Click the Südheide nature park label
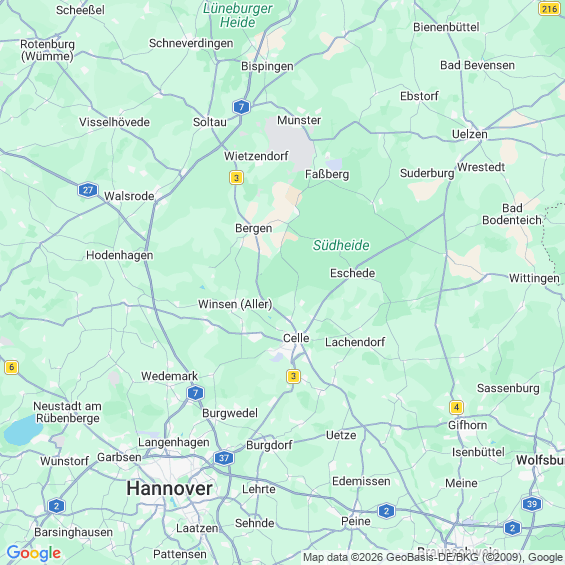The width and height of the screenshot is (565, 565). pyautogui.click(x=341, y=245)
